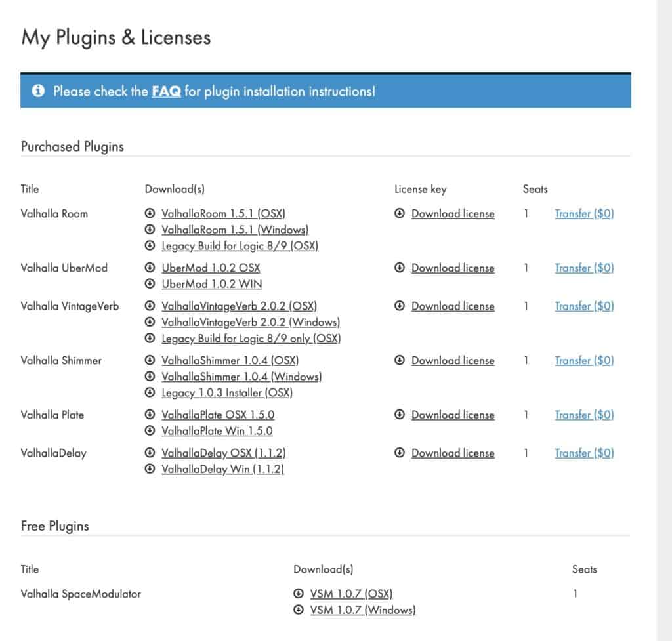
Task: Transfer ($0) the Valhalla Plate license
Action: pos(584,415)
